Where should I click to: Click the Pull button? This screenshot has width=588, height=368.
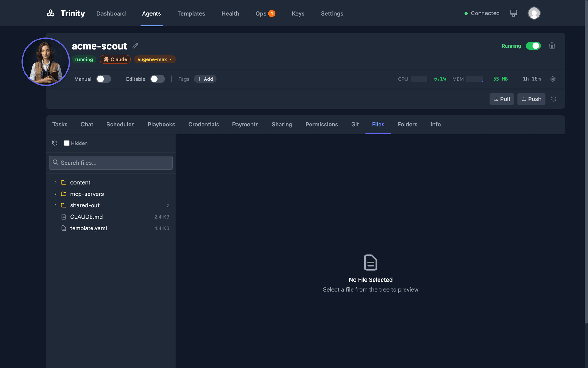[x=502, y=99]
